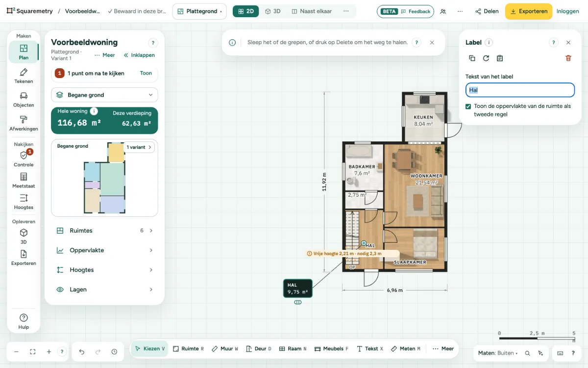Expand the Ruimtes section
The height and width of the screenshot is (368, 588).
click(104, 231)
